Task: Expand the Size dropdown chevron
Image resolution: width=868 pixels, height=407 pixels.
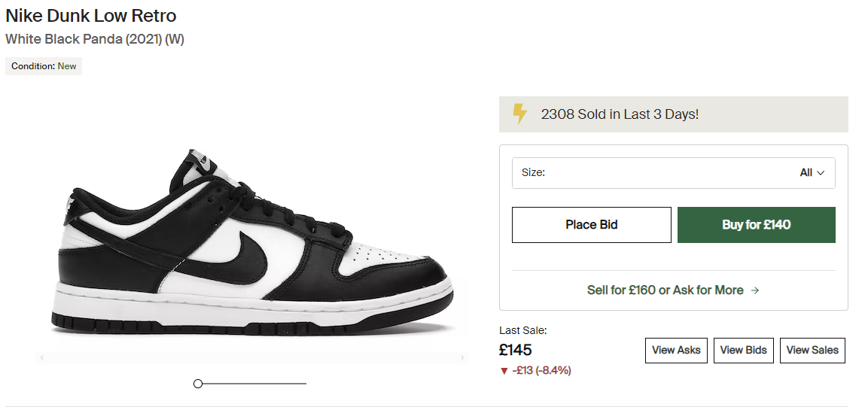Action: [x=821, y=173]
